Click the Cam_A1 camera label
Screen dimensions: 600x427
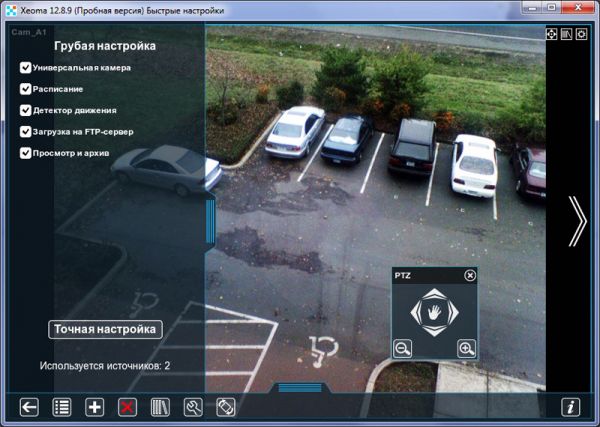coord(29,32)
